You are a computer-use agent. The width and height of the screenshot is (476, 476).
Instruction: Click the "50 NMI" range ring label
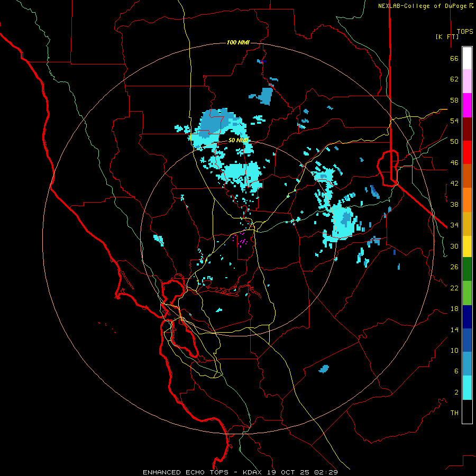(x=238, y=140)
